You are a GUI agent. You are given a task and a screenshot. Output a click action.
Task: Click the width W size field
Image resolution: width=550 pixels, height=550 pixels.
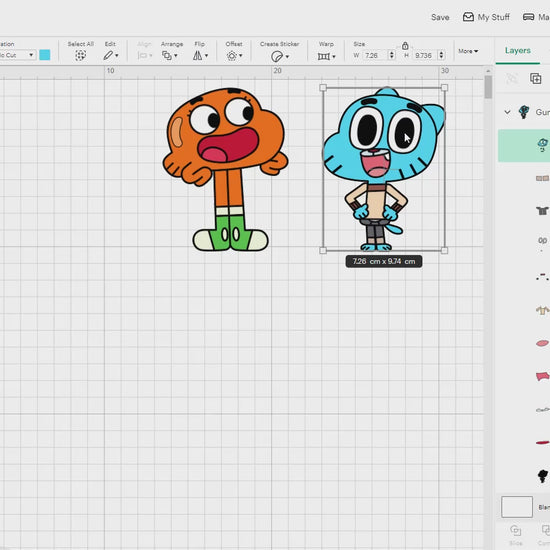pos(375,55)
